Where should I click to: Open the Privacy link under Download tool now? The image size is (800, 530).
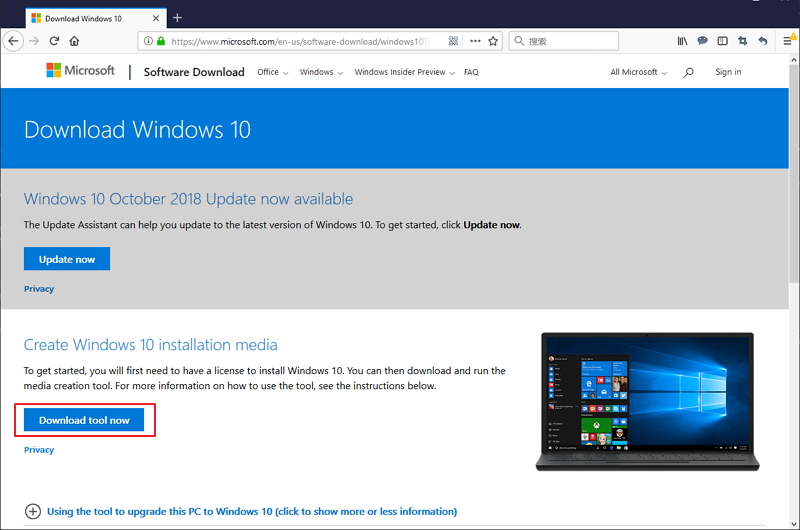[39, 449]
